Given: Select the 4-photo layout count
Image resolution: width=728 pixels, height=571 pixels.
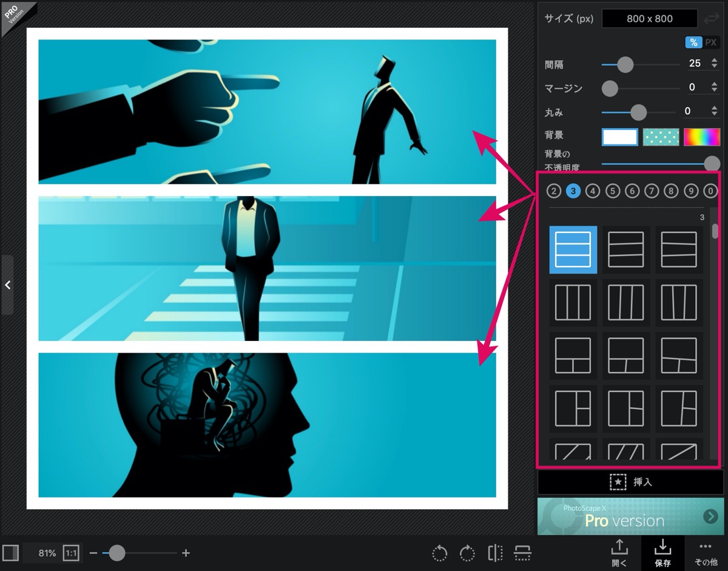Looking at the screenshot, I should click(x=593, y=191).
